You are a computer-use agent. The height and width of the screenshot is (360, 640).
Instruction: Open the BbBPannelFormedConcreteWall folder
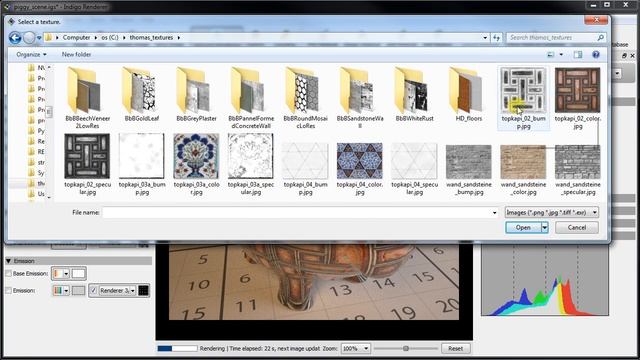pos(251,98)
